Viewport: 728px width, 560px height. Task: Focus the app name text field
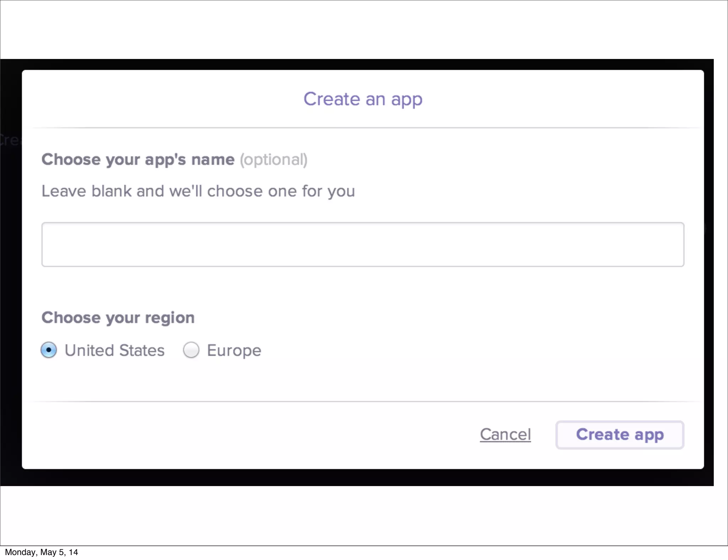point(363,244)
